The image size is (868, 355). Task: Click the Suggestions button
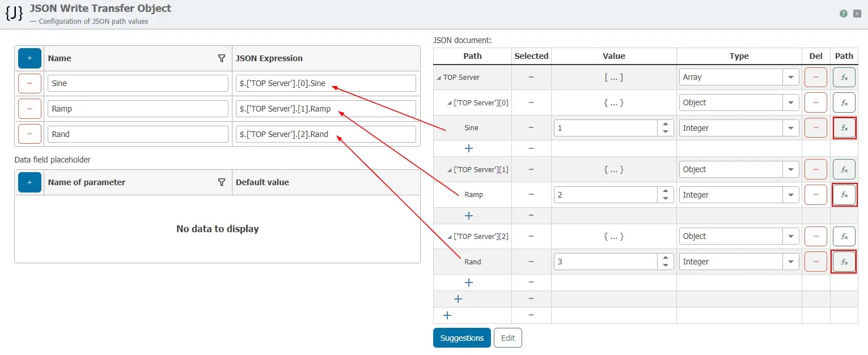click(x=461, y=337)
